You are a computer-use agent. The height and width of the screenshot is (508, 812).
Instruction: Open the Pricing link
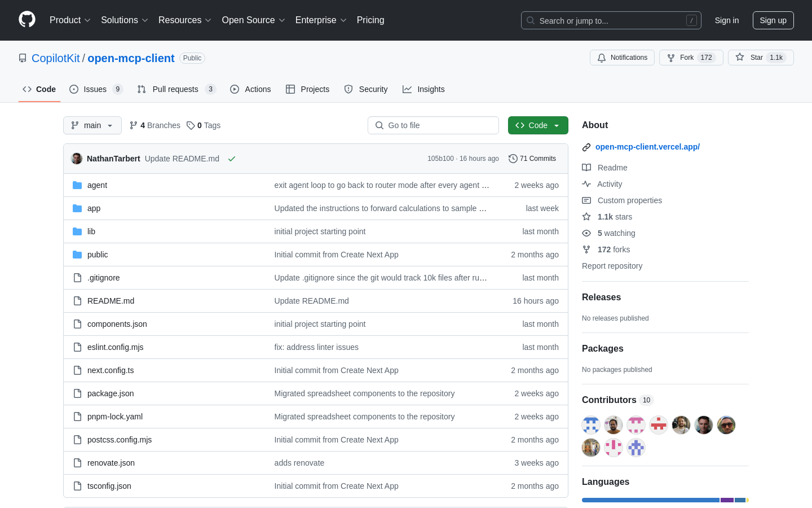pos(370,20)
